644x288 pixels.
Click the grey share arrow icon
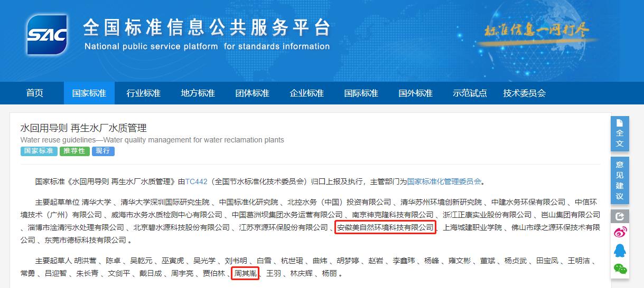[x=620, y=216]
